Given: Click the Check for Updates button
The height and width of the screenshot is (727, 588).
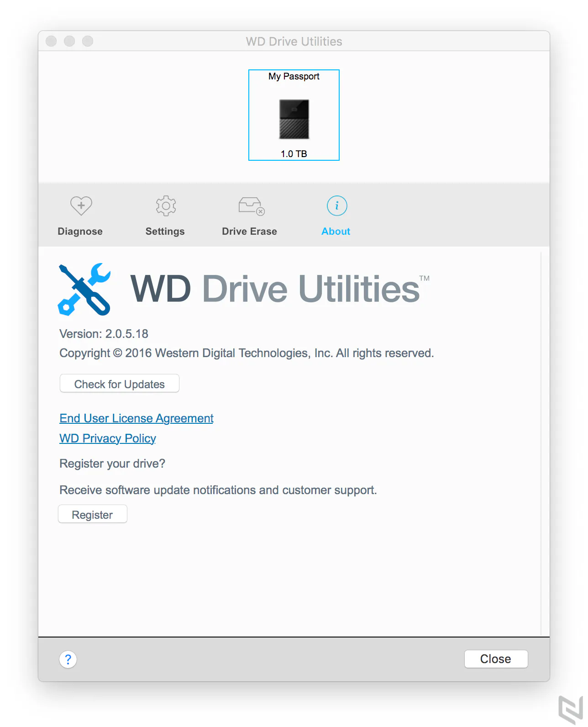Looking at the screenshot, I should (120, 384).
